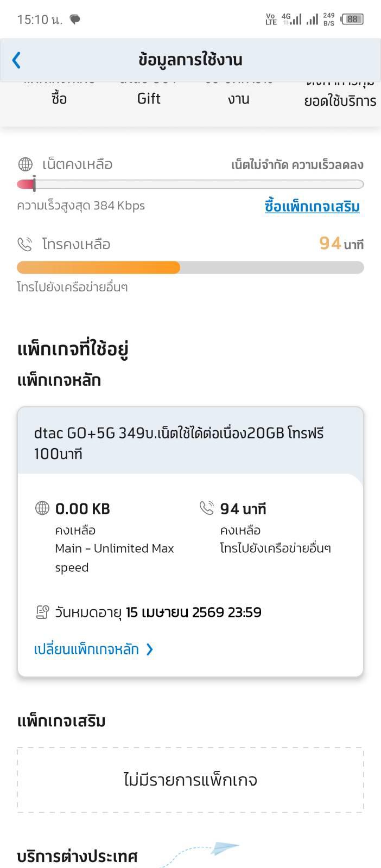Select the Gift tab
Image resolution: width=381 pixels, height=868 pixels.
point(149,98)
